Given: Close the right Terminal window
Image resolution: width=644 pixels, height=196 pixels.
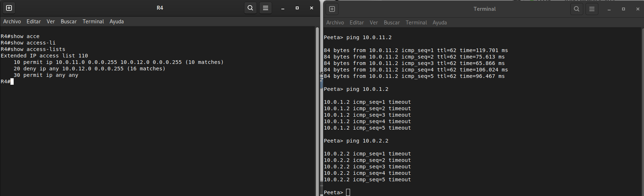Looking at the screenshot, I should coord(638,9).
